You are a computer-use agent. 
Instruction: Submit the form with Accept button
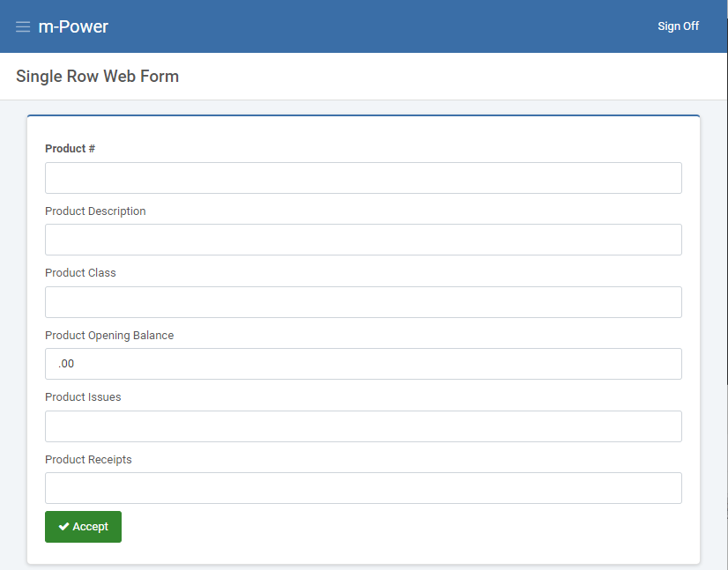pos(83,527)
